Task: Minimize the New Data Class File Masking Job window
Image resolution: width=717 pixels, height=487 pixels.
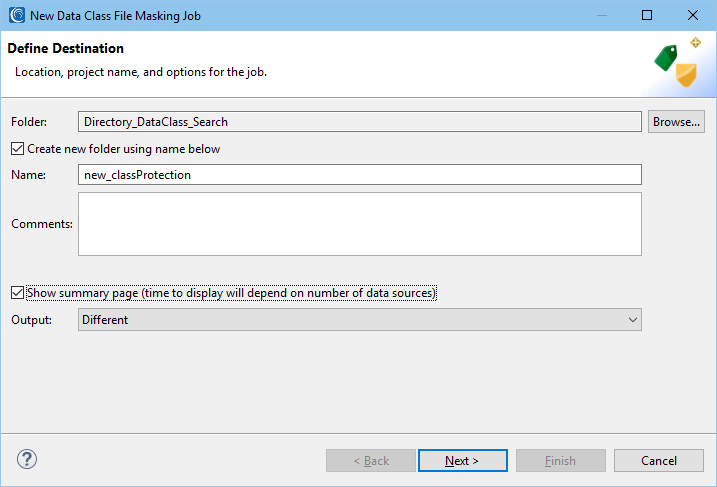Action: pyautogui.click(x=602, y=15)
